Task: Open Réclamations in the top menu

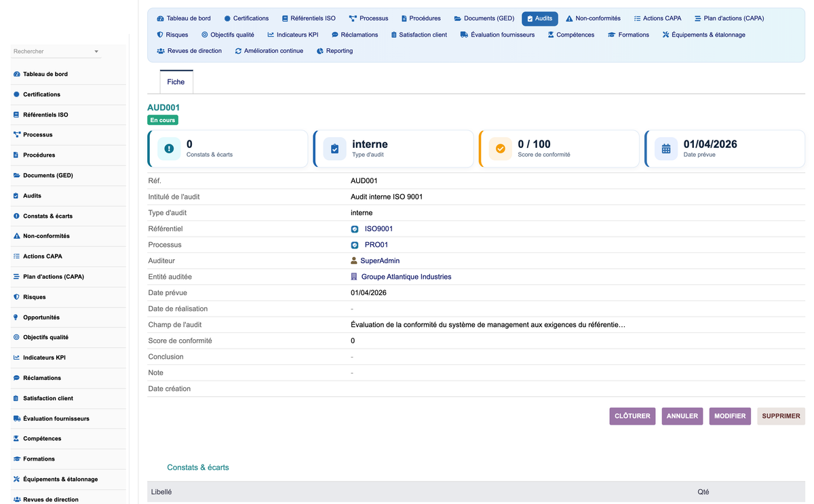Action: point(355,35)
